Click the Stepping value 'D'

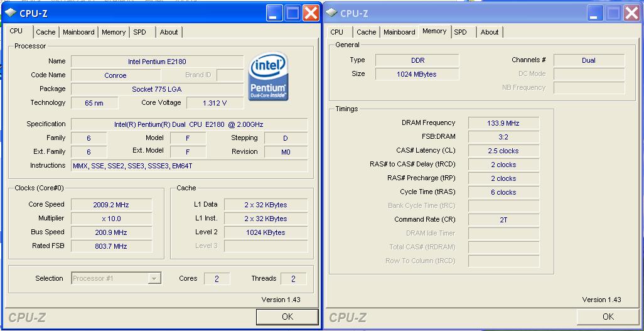[286, 138]
